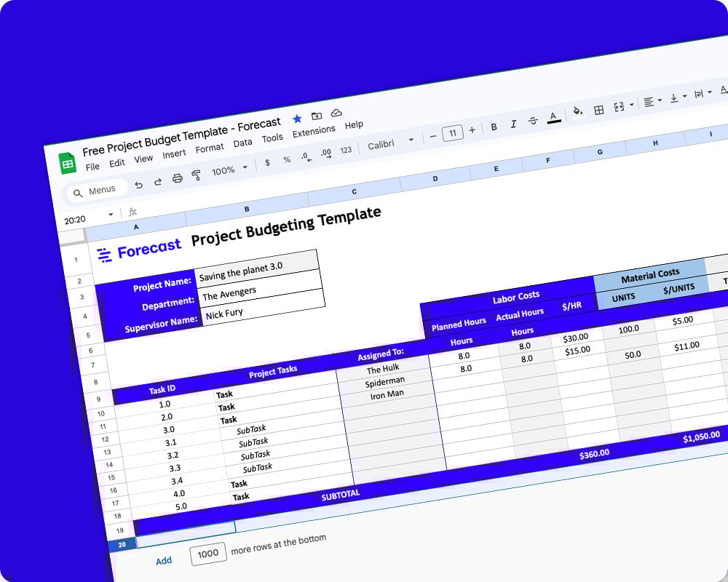Open the name box dropdown arrow
This screenshot has height=582, width=728.
click(111, 215)
